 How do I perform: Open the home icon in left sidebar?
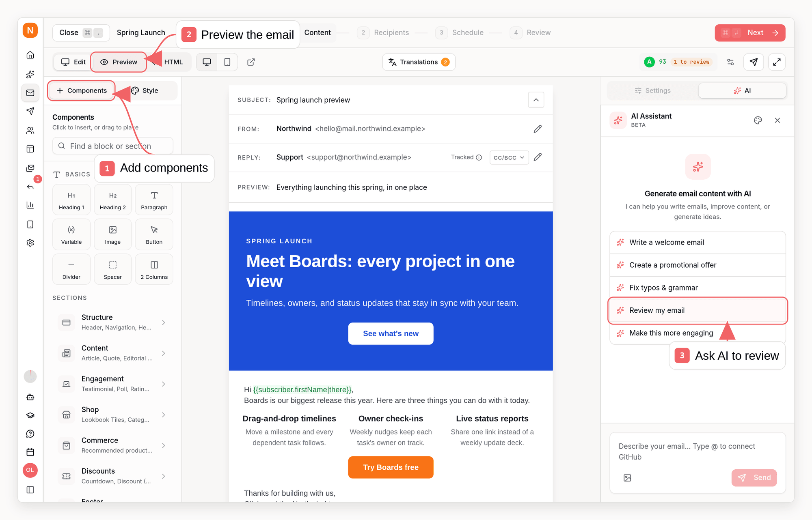pos(30,55)
